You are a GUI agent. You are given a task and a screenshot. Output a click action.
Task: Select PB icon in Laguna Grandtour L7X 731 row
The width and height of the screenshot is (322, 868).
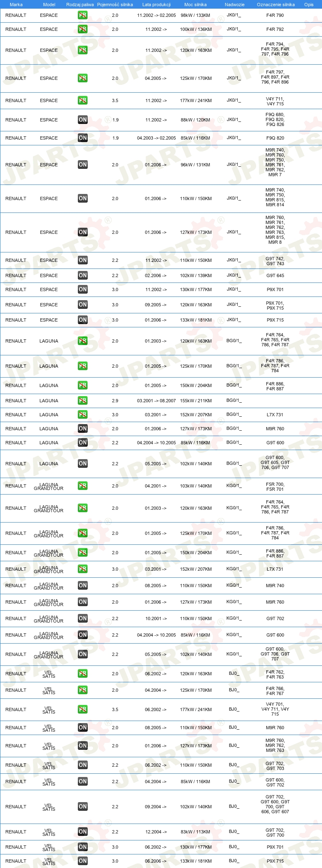coord(83,569)
